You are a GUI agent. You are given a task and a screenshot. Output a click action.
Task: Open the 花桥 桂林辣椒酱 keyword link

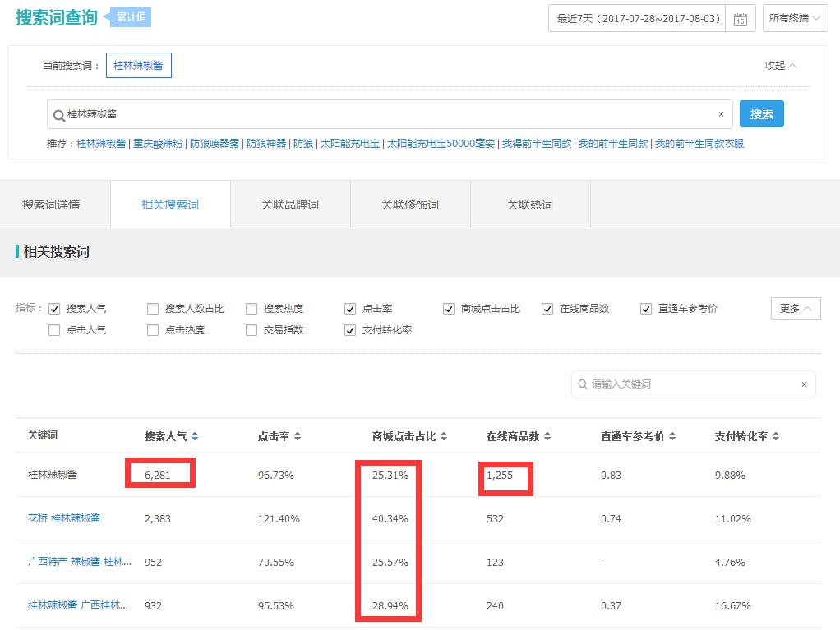click(66, 518)
